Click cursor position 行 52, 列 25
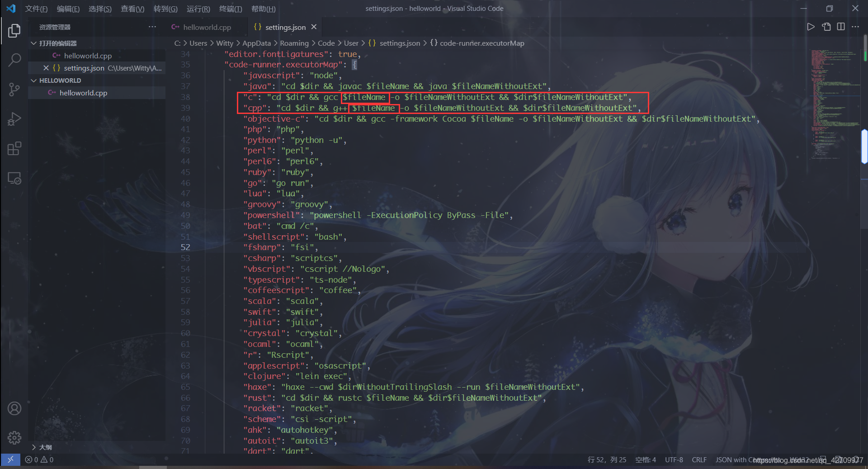Image resolution: width=868 pixels, height=469 pixels. click(607, 460)
